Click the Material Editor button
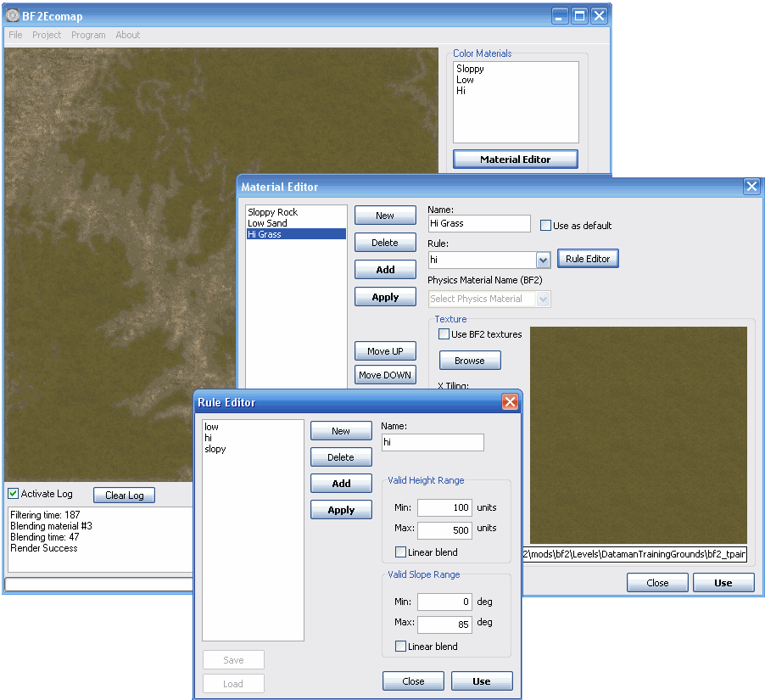The width and height of the screenshot is (765, 700). click(515, 160)
